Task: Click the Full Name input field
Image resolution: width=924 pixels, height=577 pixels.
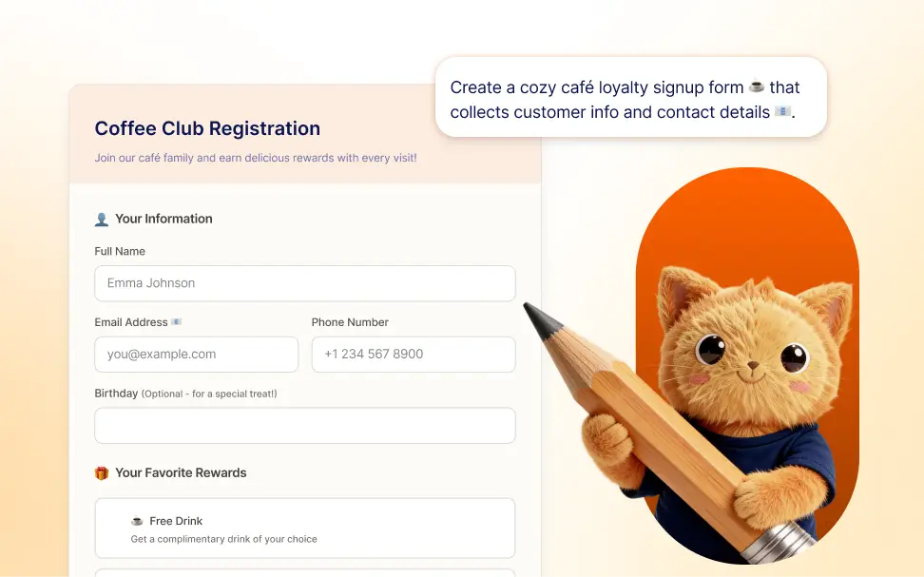Action: [305, 283]
